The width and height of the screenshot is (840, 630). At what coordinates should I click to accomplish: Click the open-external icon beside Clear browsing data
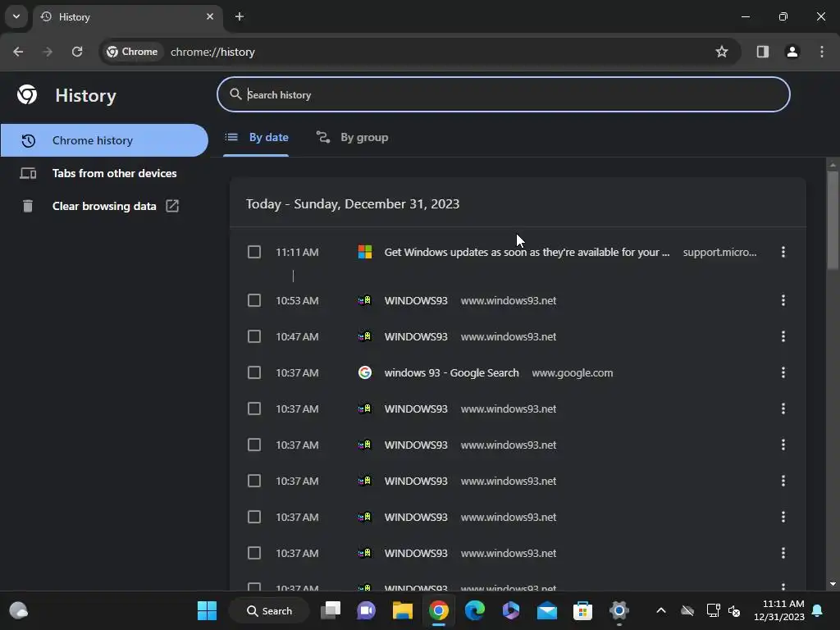click(x=172, y=206)
